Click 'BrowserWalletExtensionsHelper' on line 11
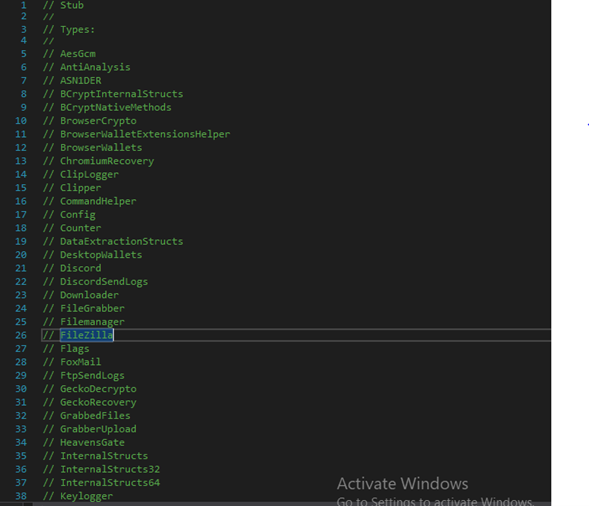 click(145, 134)
